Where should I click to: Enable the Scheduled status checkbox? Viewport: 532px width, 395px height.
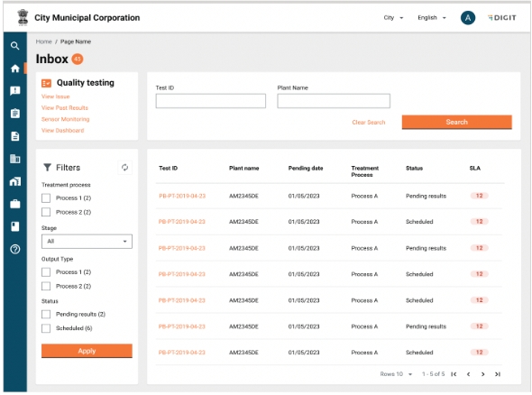click(x=46, y=328)
